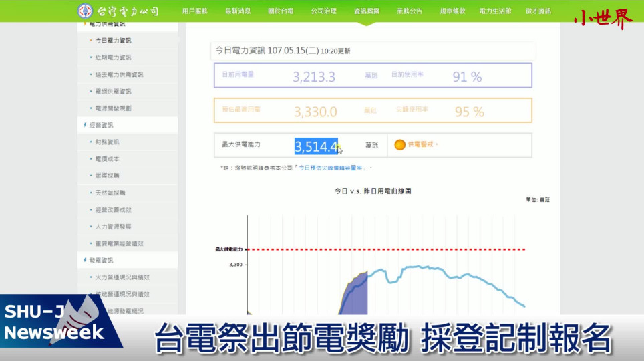Click the Taipower round logo emblem
644x361 pixels.
(86, 11)
